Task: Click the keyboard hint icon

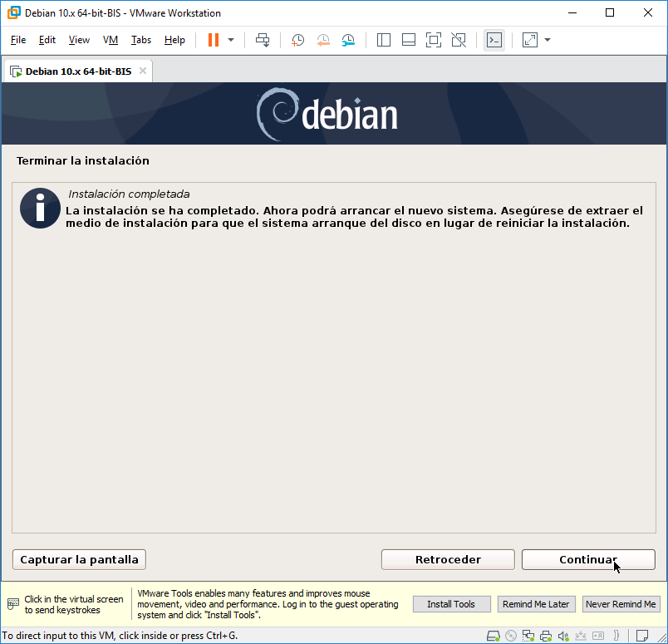Action: click(x=13, y=604)
